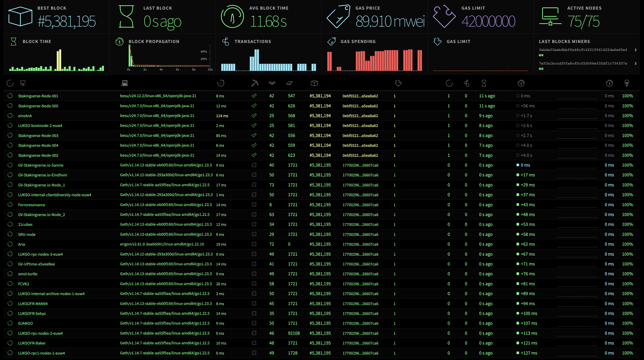Click the Block Time bar chart
The height and width of the screenshot is (360, 644).
click(x=57, y=60)
